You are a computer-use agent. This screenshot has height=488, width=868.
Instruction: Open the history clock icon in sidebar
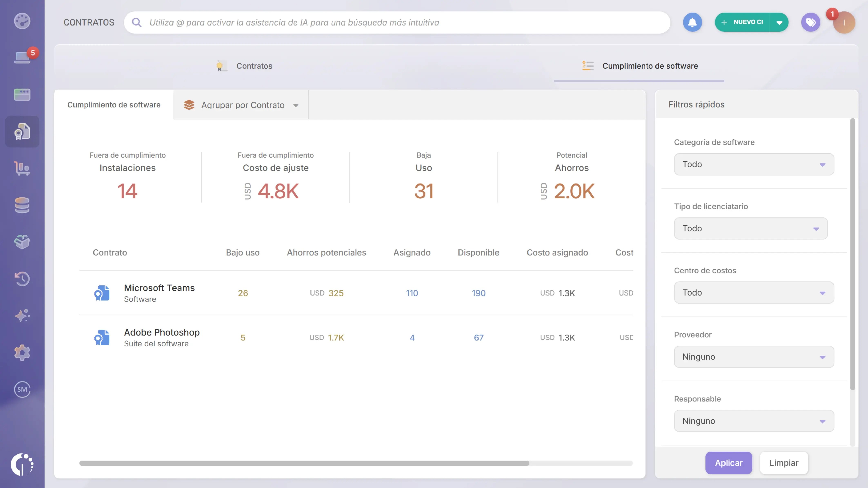22,279
